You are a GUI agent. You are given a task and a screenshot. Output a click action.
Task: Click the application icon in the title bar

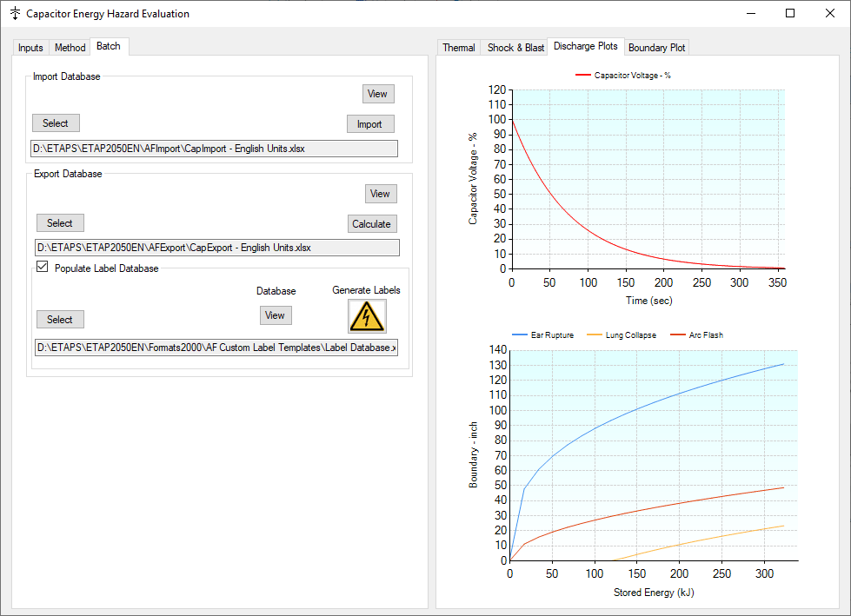(13, 13)
